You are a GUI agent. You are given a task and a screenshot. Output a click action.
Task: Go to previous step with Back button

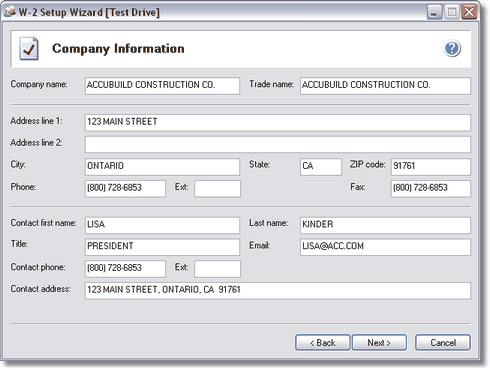(x=322, y=343)
